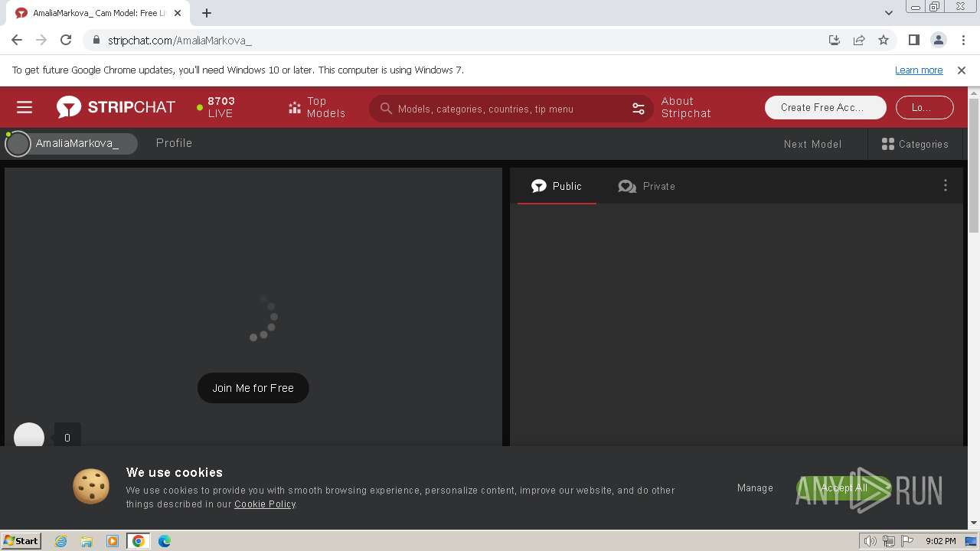Open a new browser tab

[207, 12]
